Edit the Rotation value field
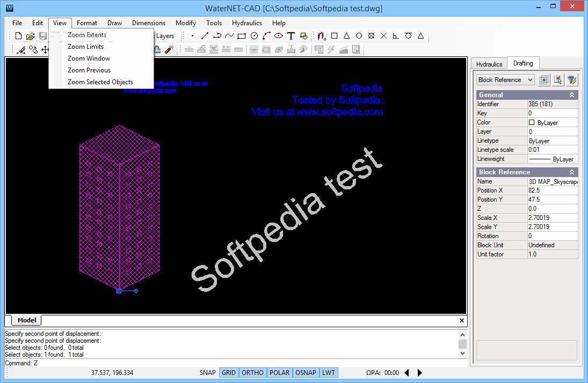 point(553,236)
